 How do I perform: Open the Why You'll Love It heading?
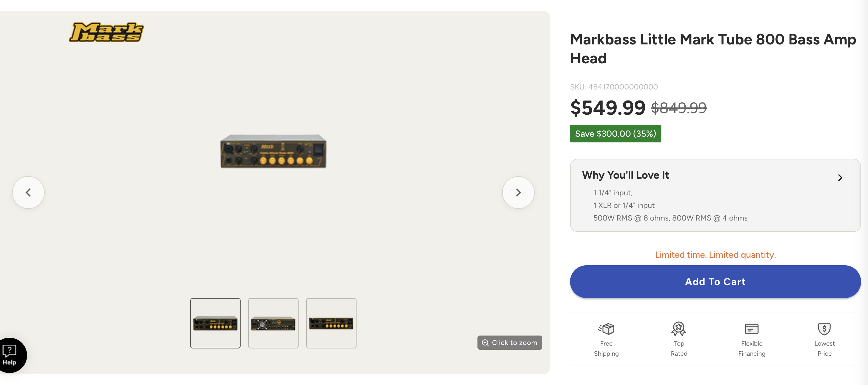(x=625, y=175)
